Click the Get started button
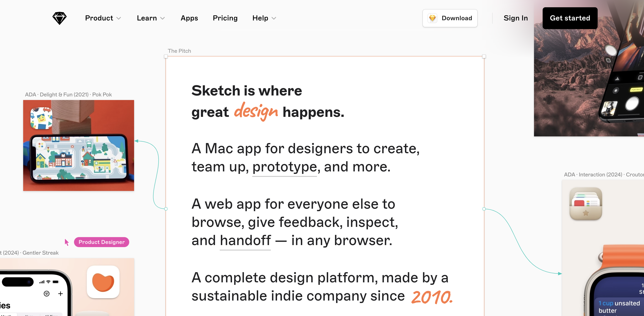 (x=570, y=18)
